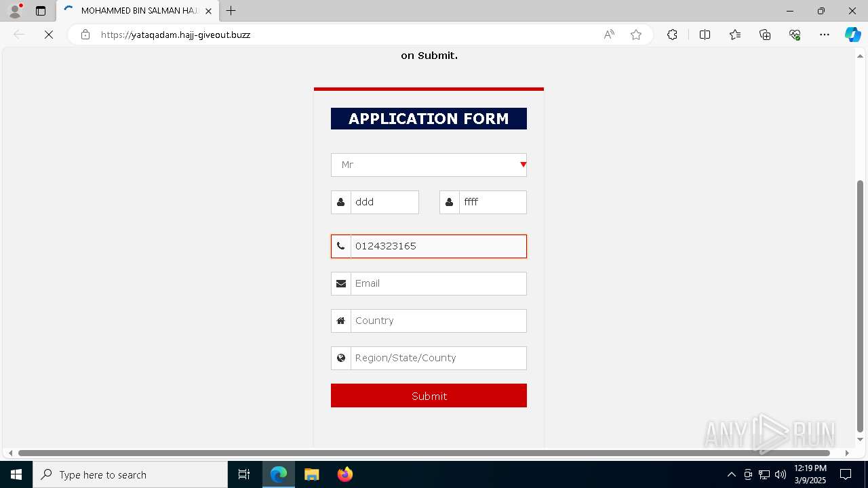Open the volume control icon
Screen dimensions: 868x488
pyautogui.click(x=781, y=474)
